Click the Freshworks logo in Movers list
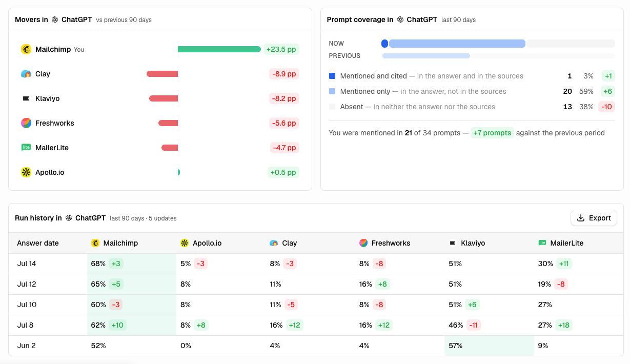Image resolution: width=630 pixels, height=364 pixels. point(26,123)
